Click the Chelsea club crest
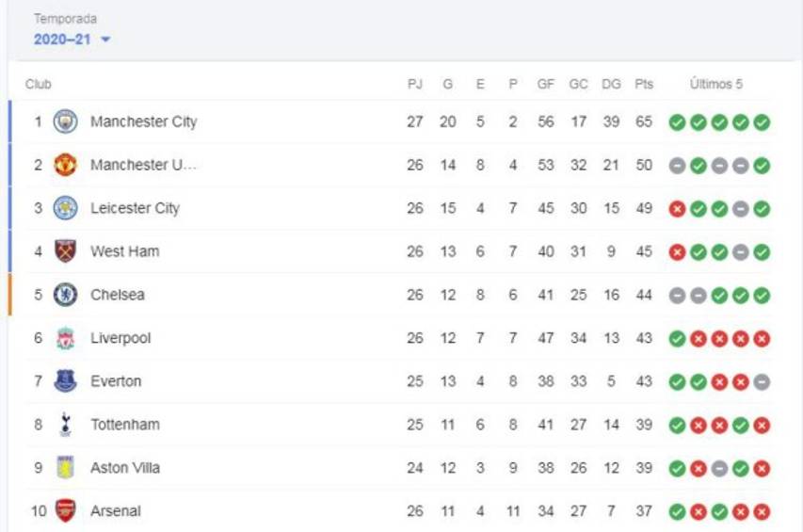Screen dimensions: 803x532 pyautogui.click(x=65, y=295)
